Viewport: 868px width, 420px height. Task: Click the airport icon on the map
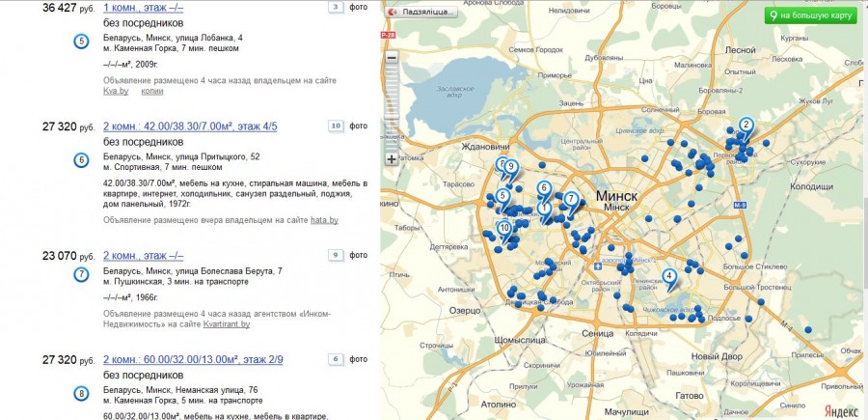597,267
